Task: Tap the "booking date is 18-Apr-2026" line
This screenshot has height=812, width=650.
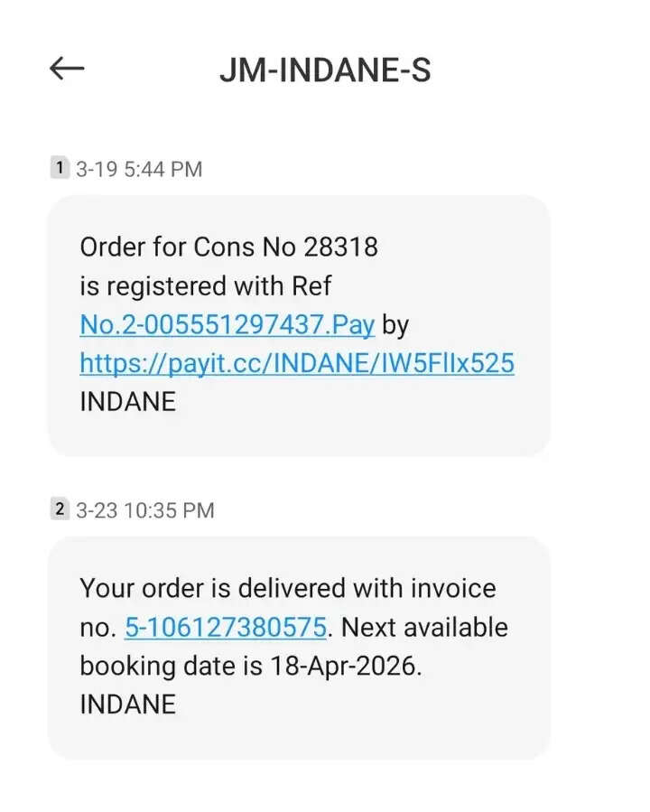Action: click(x=251, y=666)
